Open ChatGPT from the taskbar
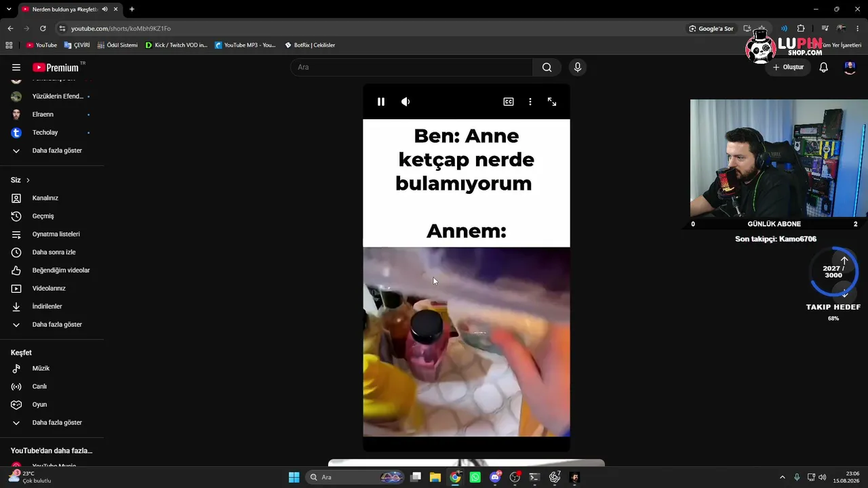This screenshot has width=868, height=488. (555, 477)
